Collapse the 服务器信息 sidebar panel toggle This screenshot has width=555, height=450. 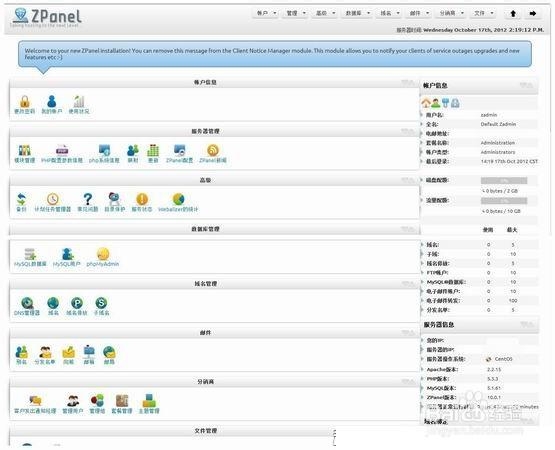526,324
